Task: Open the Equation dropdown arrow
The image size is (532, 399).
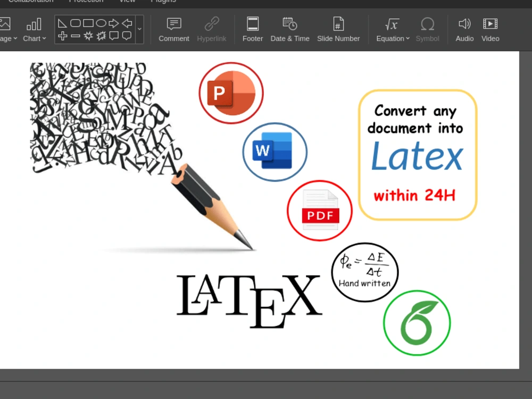Action: point(408,39)
